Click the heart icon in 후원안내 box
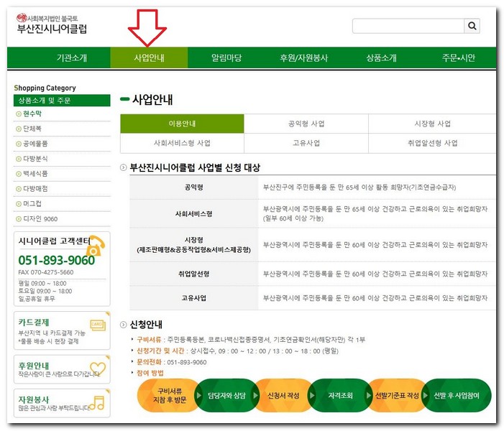Screen dimensions: 504x431 (98, 368)
